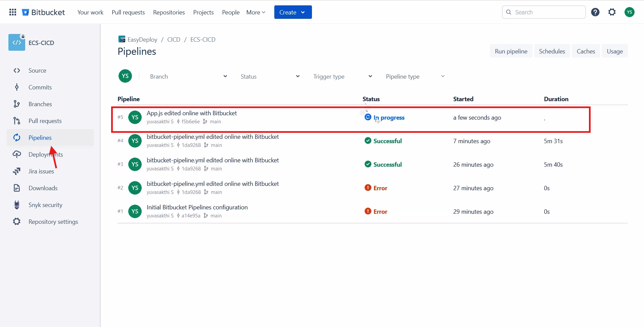Click 'a few seconds ago' started time
Viewport: 644px width, 327px height.
click(477, 118)
